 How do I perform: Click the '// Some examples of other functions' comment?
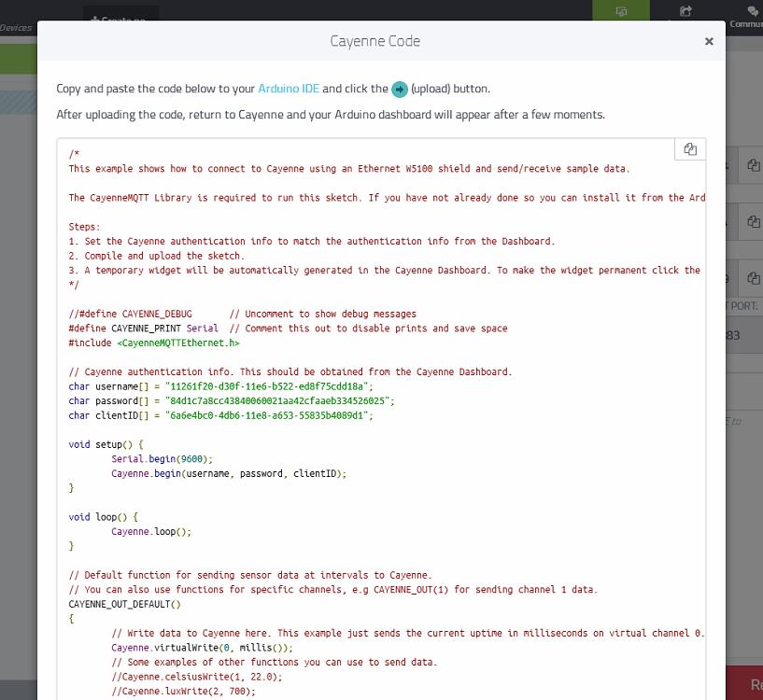(x=275, y=663)
